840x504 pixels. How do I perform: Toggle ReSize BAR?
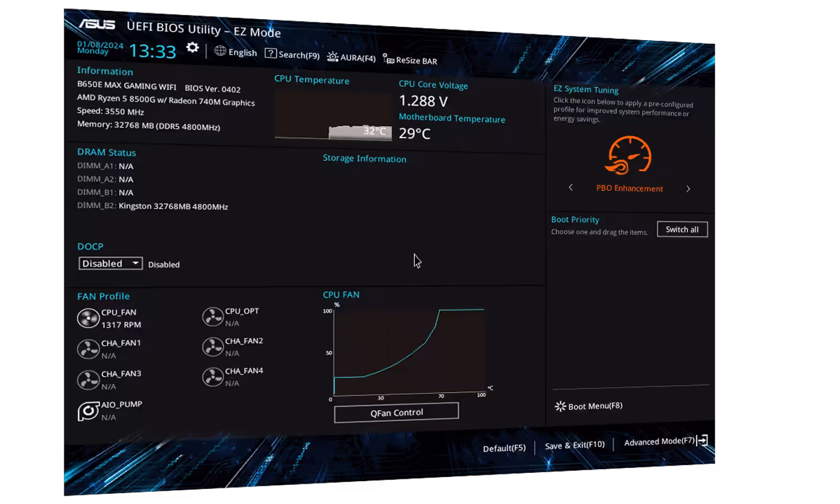(x=410, y=59)
